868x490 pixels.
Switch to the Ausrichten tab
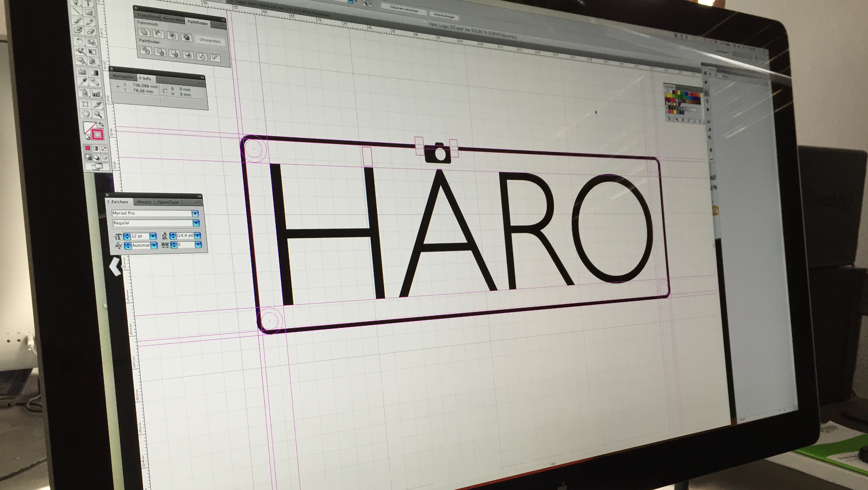[x=174, y=19]
